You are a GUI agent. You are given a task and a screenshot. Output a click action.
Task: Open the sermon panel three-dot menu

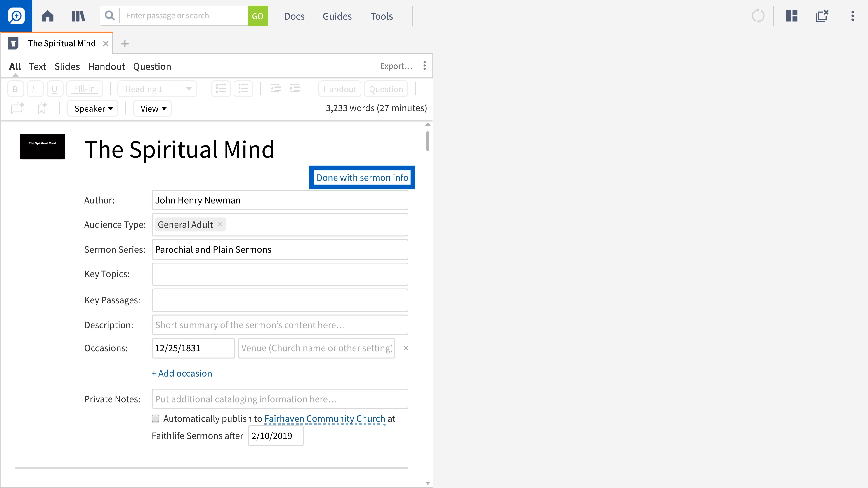pyautogui.click(x=425, y=66)
